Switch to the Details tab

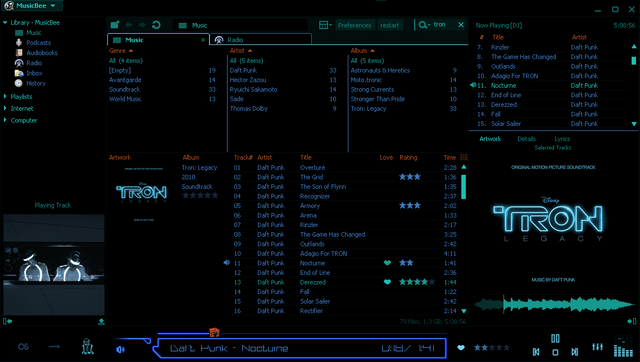point(527,139)
